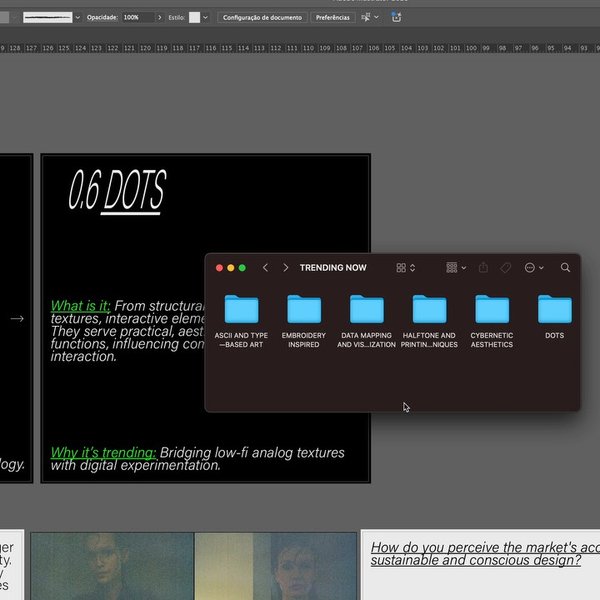Expand the Finder group-by dropdown

tap(456, 268)
